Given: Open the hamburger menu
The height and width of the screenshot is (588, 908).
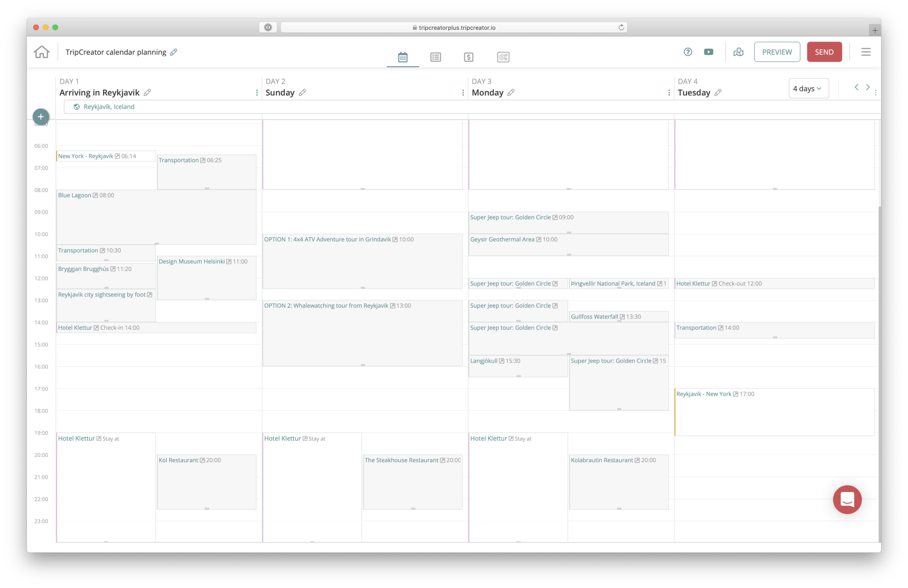Looking at the screenshot, I should click(x=865, y=52).
